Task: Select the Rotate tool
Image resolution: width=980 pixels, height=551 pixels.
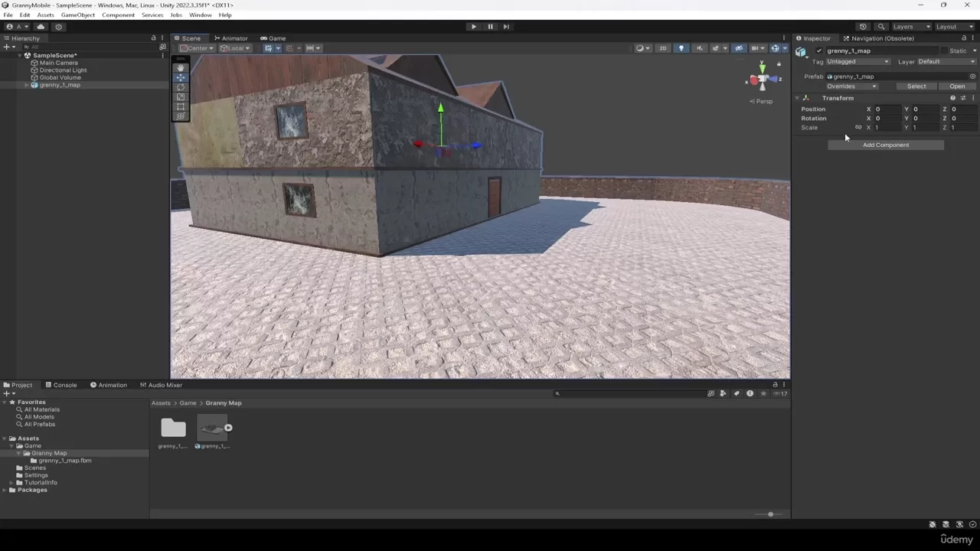Action: pos(181,87)
